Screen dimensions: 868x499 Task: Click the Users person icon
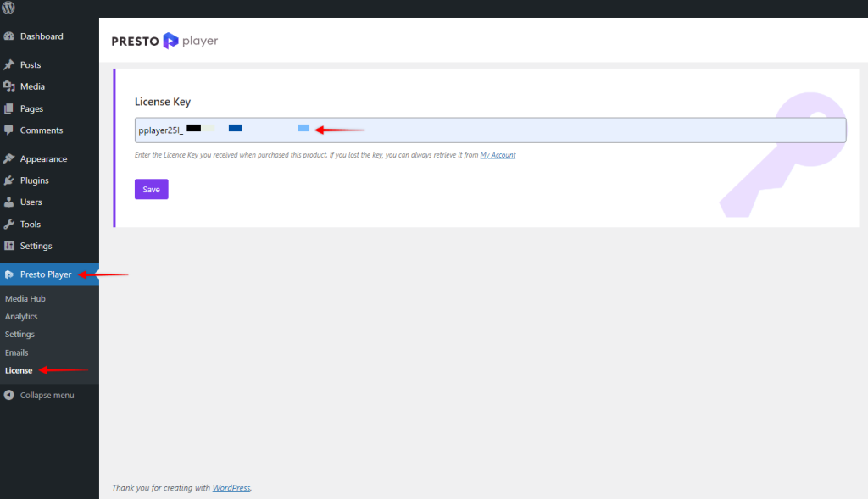coord(9,202)
